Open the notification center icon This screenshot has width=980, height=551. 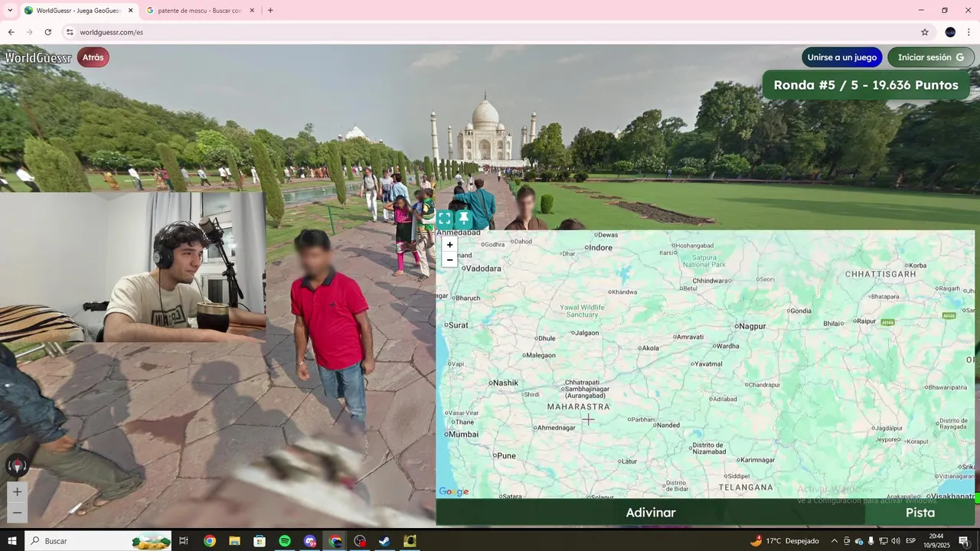pos(964,541)
